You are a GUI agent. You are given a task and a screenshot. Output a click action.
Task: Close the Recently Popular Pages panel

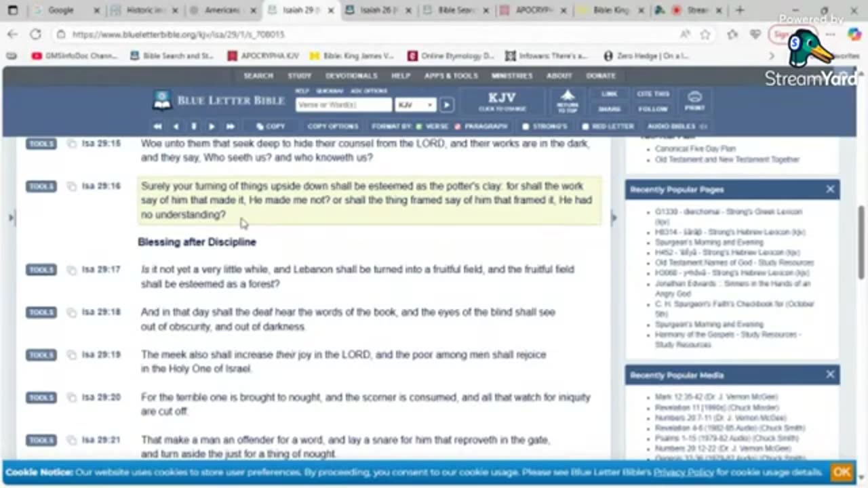[830, 189]
